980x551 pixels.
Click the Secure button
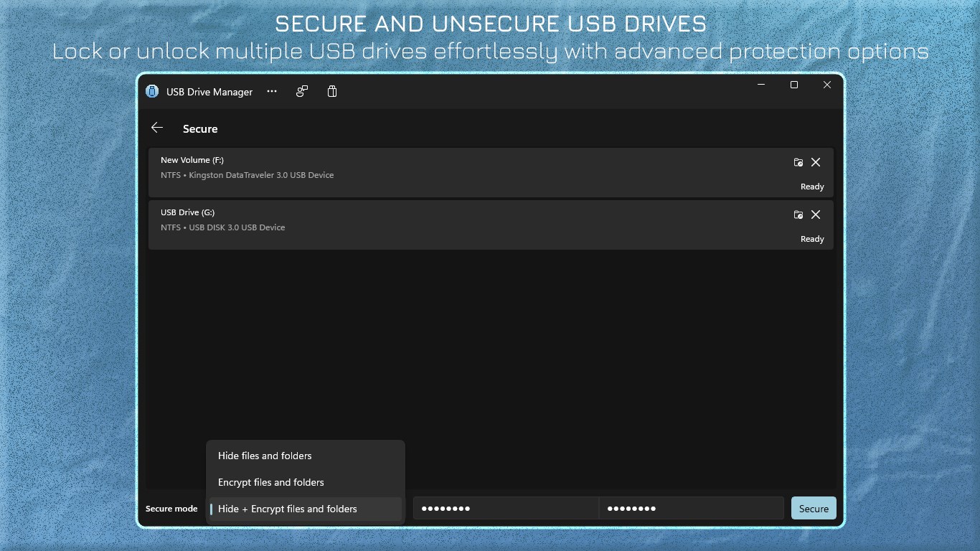pos(814,508)
